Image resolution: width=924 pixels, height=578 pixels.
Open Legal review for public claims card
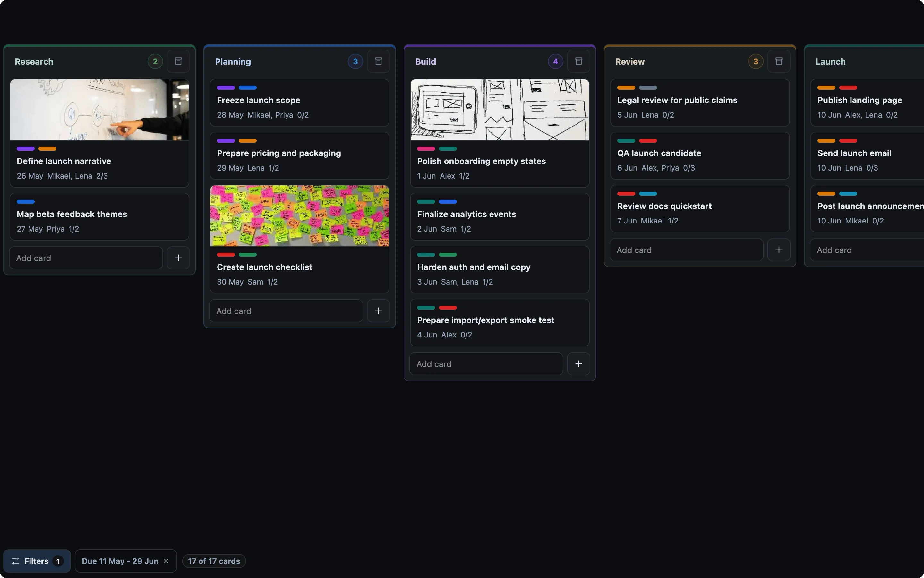point(700,102)
